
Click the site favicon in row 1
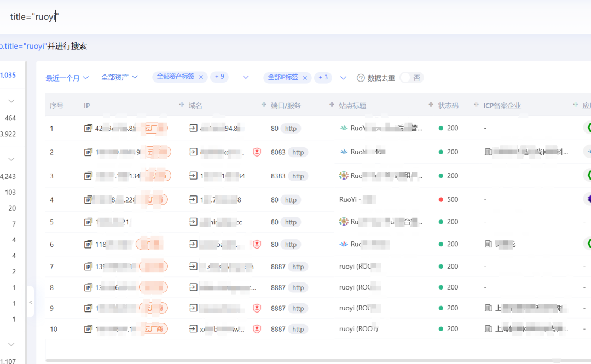(343, 128)
